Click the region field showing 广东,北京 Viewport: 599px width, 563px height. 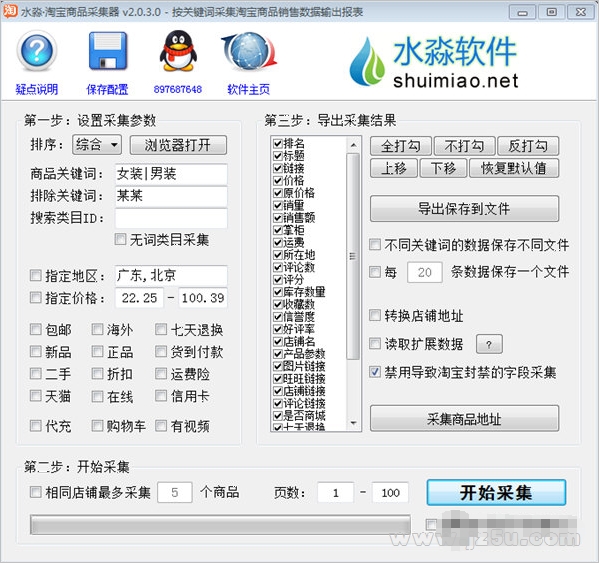pos(171,275)
